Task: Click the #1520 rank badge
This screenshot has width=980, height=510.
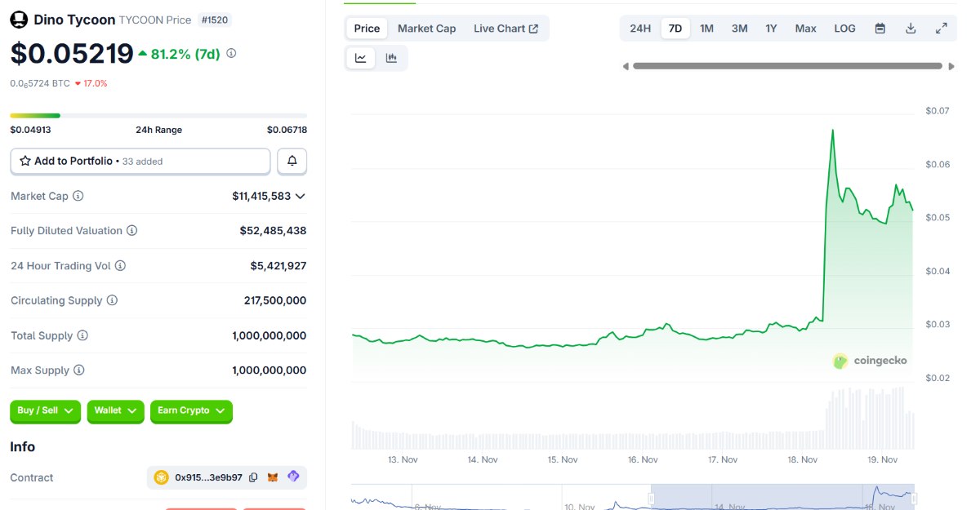Action: 216,20
